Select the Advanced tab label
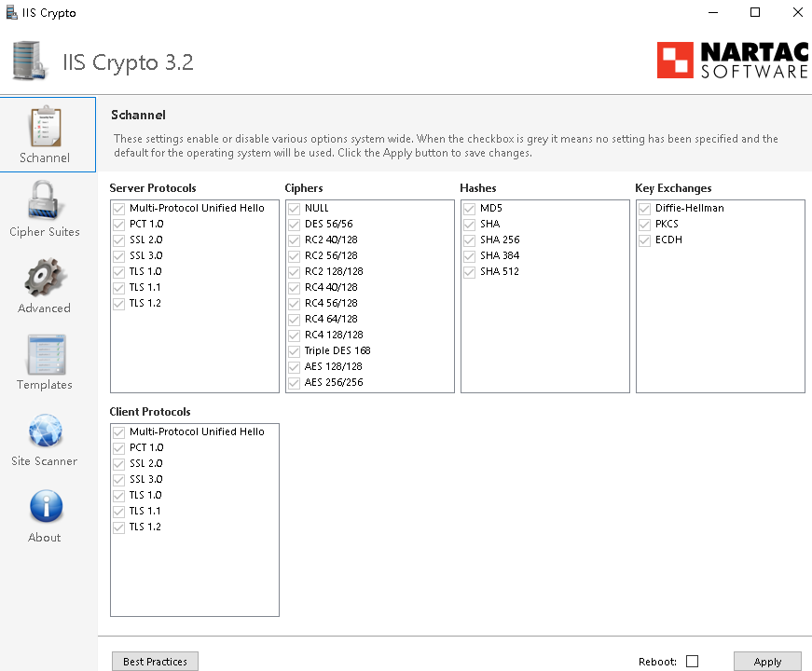 point(44,308)
